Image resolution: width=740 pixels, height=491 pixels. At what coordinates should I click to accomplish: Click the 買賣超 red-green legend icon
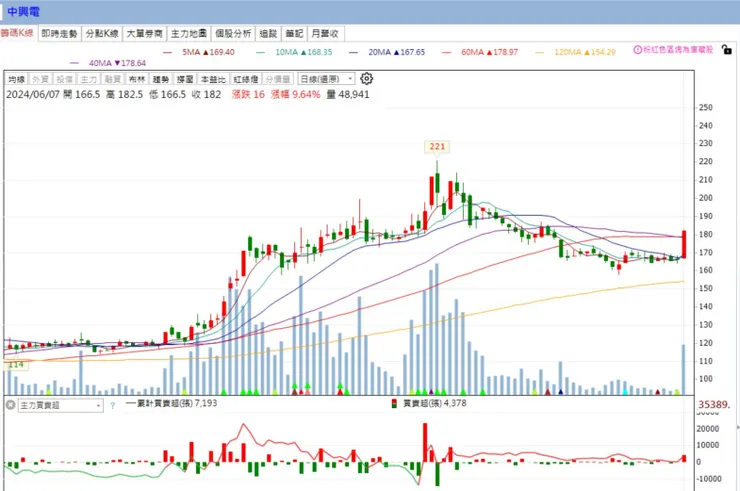tap(394, 403)
